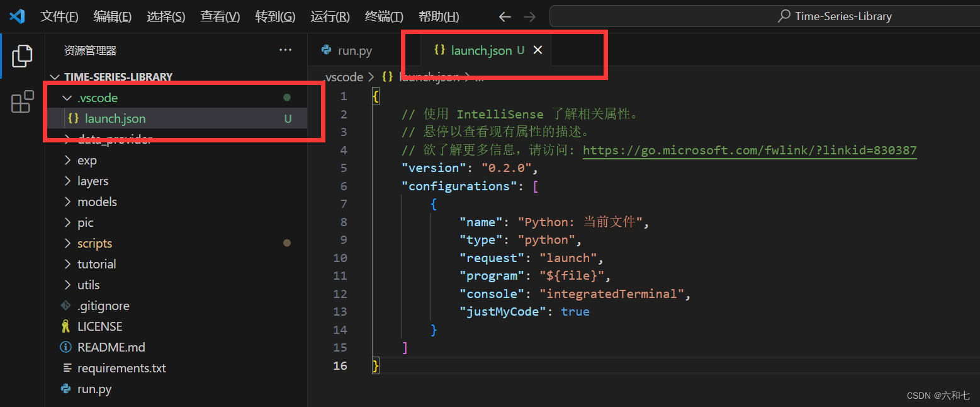Click the "python" type value on line 9

coord(546,239)
